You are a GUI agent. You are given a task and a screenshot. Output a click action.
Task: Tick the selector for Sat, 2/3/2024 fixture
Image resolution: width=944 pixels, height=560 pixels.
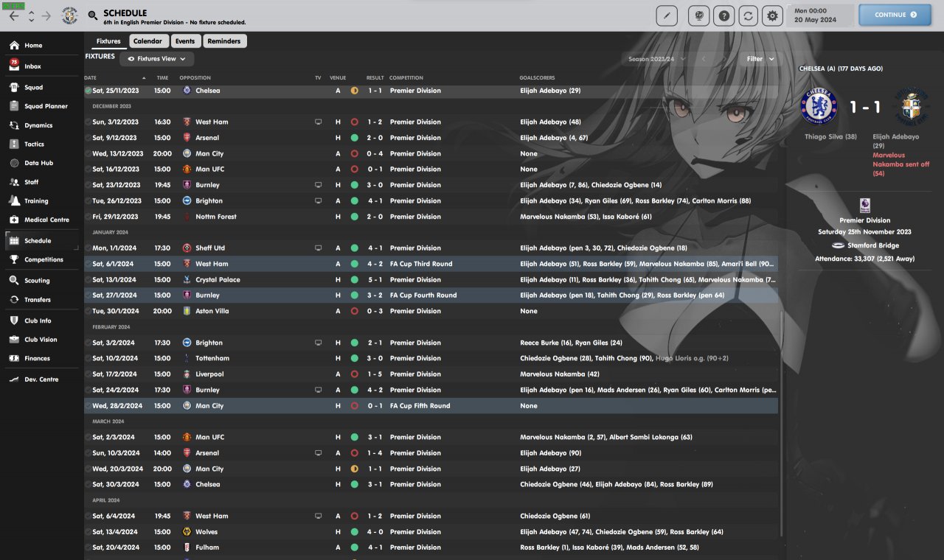click(88, 437)
